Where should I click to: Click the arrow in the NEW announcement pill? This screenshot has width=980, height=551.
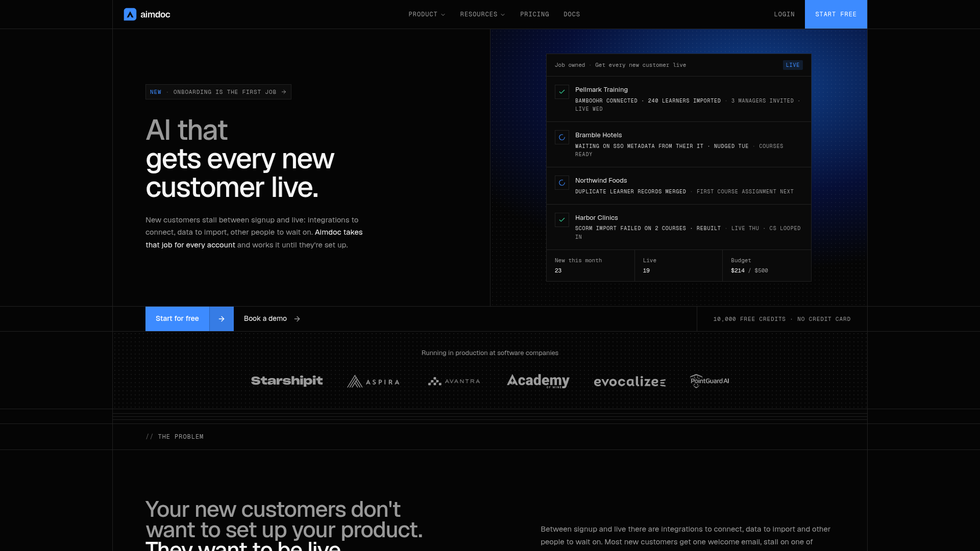click(284, 92)
